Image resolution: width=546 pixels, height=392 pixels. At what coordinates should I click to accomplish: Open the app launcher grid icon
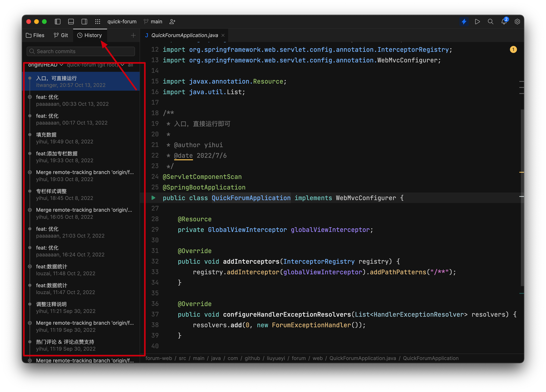98,21
